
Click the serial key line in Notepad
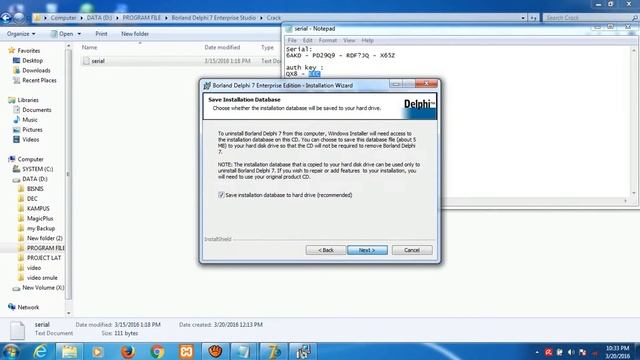click(x=340, y=56)
